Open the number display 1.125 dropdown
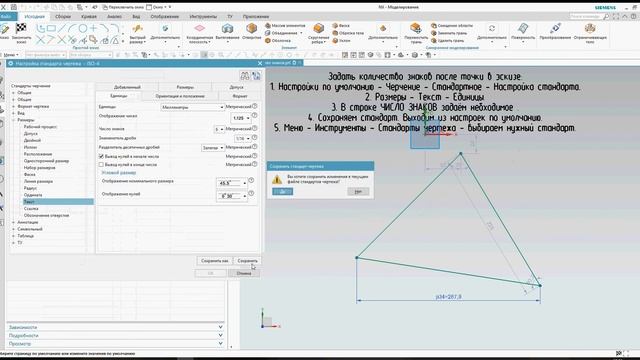The width and height of the screenshot is (640, 360). point(241,118)
